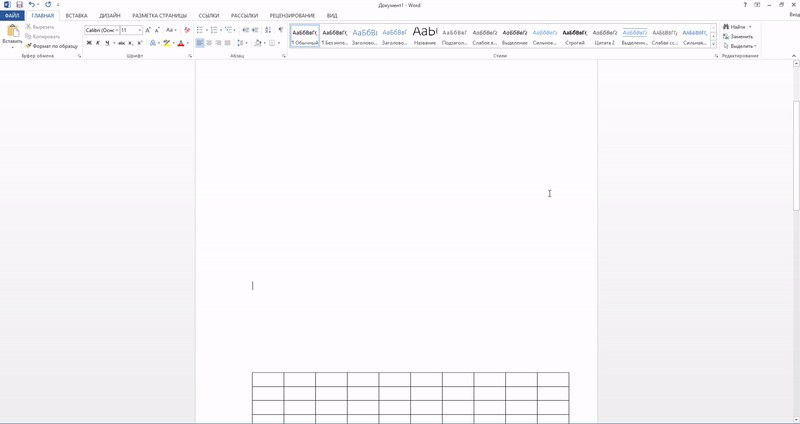Apply the Цитата 2 style

pyautogui.click(x=605, y=36)
